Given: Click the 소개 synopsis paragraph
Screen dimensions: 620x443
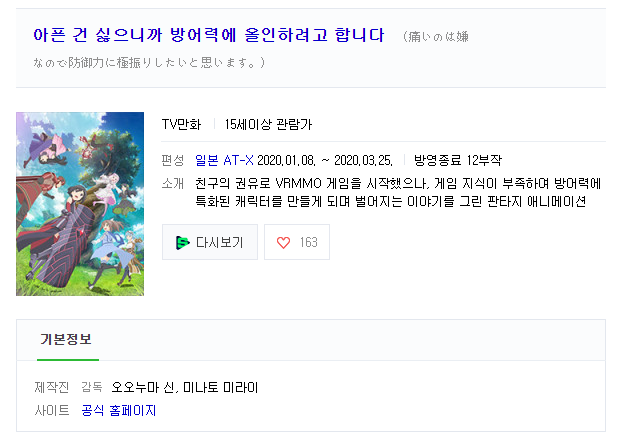Looking at the screenshot, I should click(x=398, y=193).
